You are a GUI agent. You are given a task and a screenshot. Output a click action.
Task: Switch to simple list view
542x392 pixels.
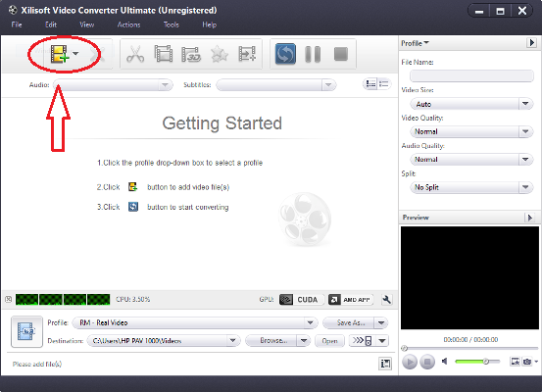click(383, 84)
